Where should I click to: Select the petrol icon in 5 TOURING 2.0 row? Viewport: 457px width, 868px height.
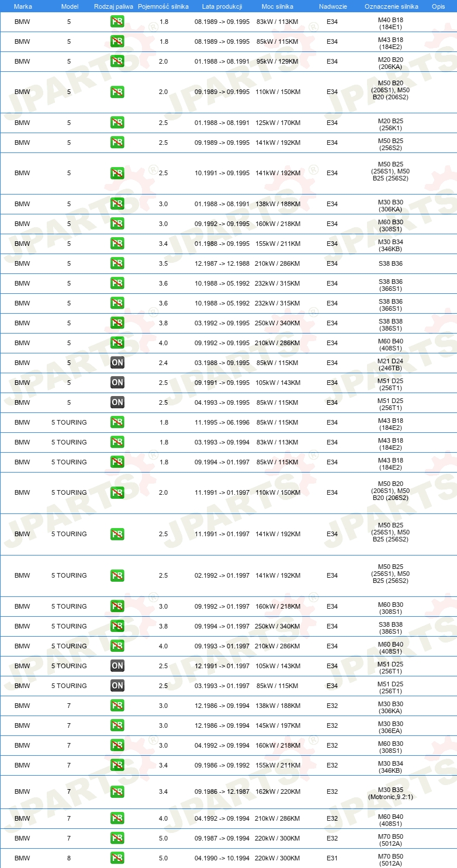point(117,492)
